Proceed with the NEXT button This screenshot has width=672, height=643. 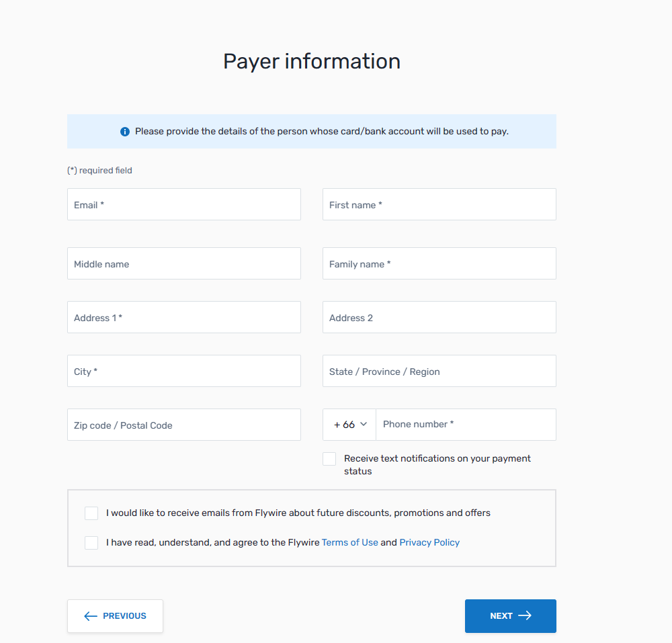click(511, 616)
